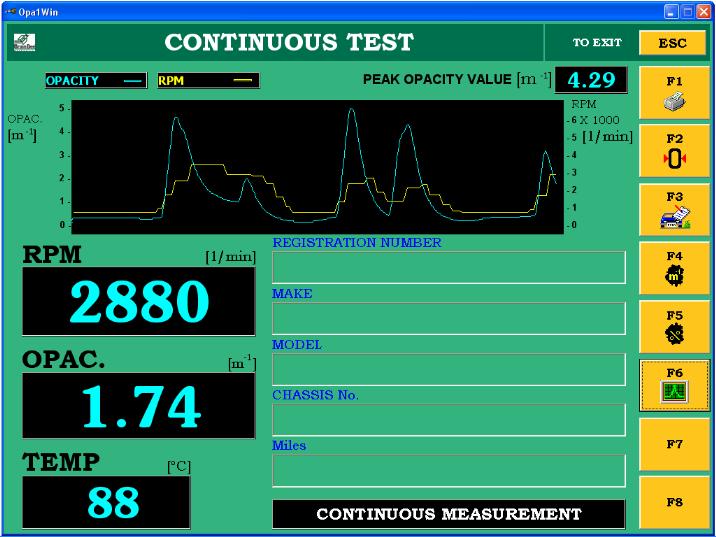Click the F1 print button
Viewport: 716px width, 537px height.
point(674,93)
